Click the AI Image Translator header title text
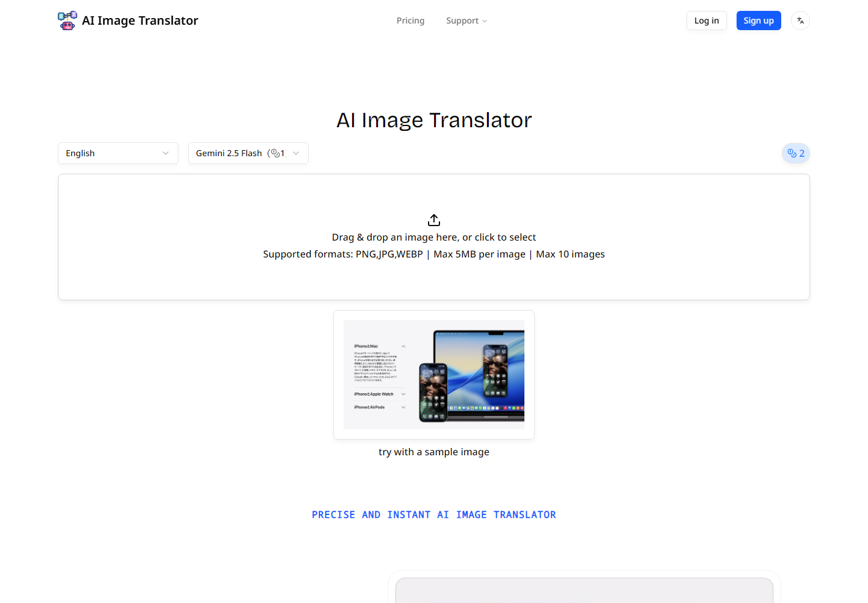The height and width of the screenshot is (603, 868). pyautogui.click(x=140, y=21)
